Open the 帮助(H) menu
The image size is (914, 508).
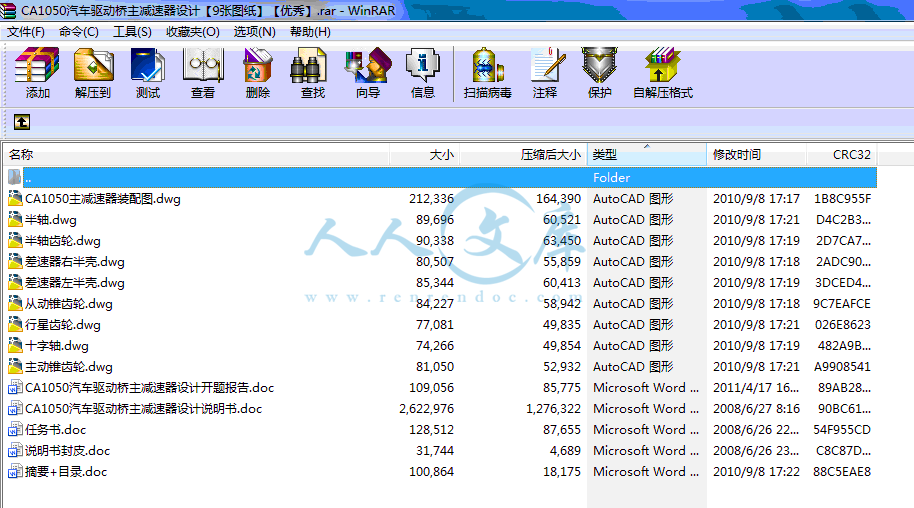coord(310,31)
